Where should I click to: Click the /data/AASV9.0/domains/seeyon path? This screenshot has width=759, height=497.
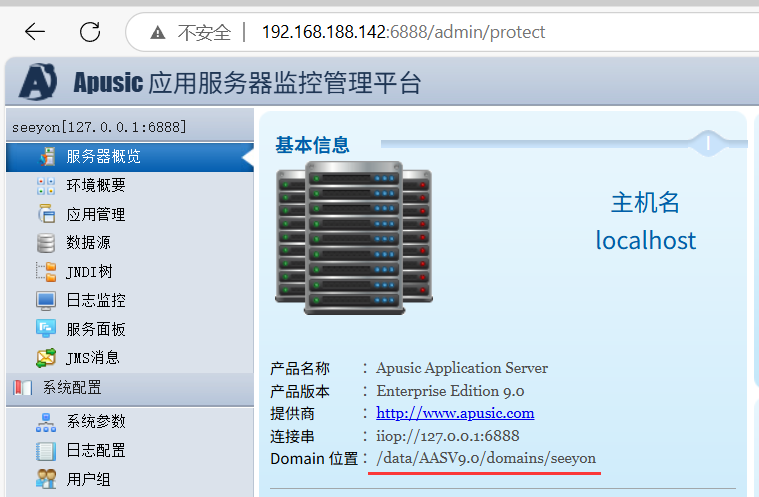pos(486,458)
